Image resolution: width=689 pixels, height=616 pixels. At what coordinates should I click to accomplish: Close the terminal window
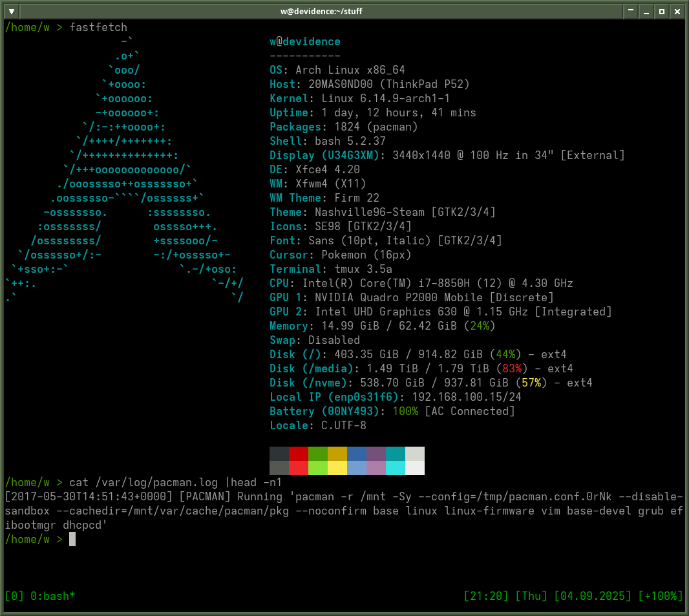click(x=677, y=12)
